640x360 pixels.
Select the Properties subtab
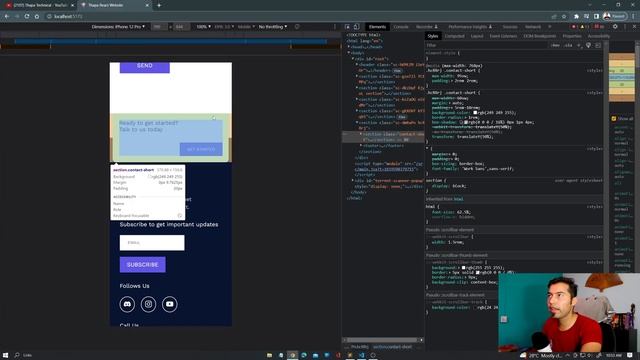point(572,36)
